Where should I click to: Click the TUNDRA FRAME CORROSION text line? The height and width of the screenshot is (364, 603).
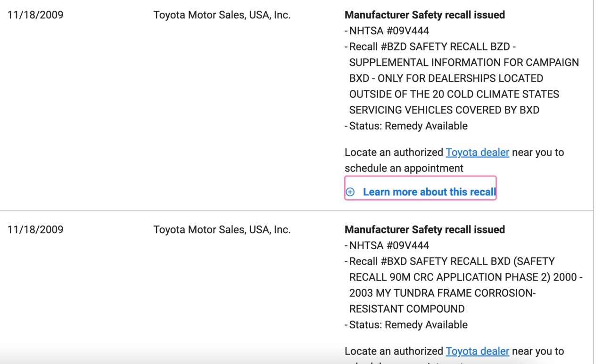[442, 293]
